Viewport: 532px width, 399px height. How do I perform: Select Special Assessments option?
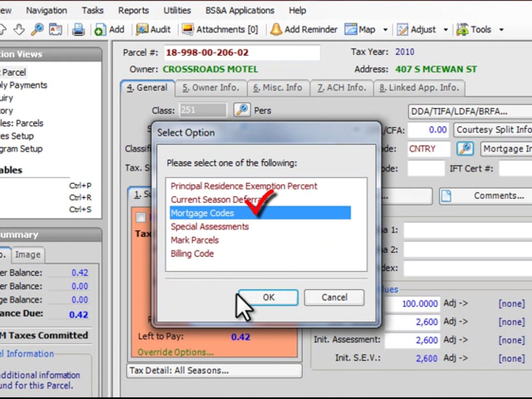point(209,227)
